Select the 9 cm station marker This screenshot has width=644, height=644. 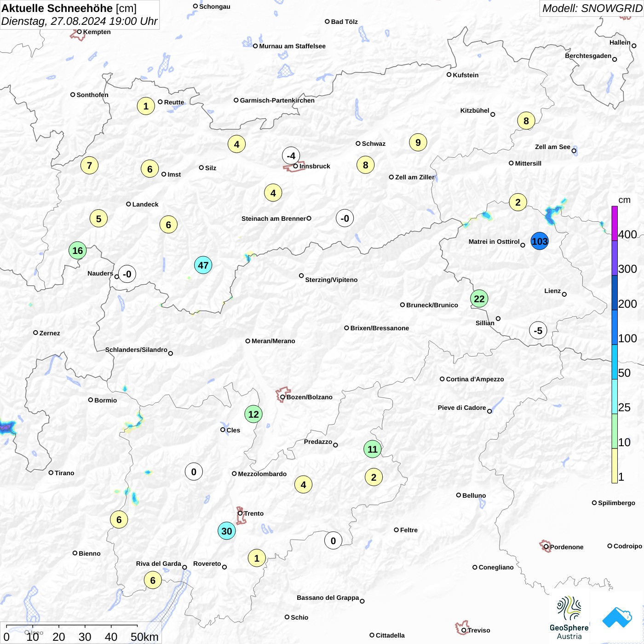tap(418, 142)
